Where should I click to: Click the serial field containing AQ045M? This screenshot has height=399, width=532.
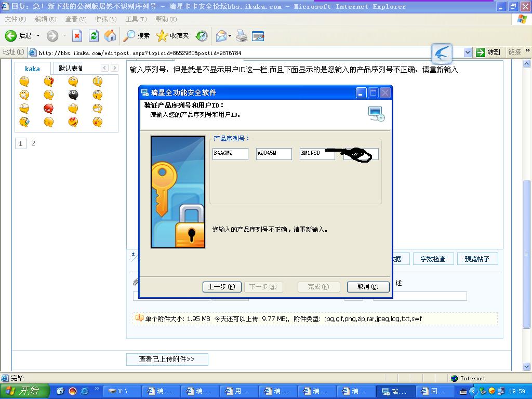pyautogui.click(x=274, y=154)
